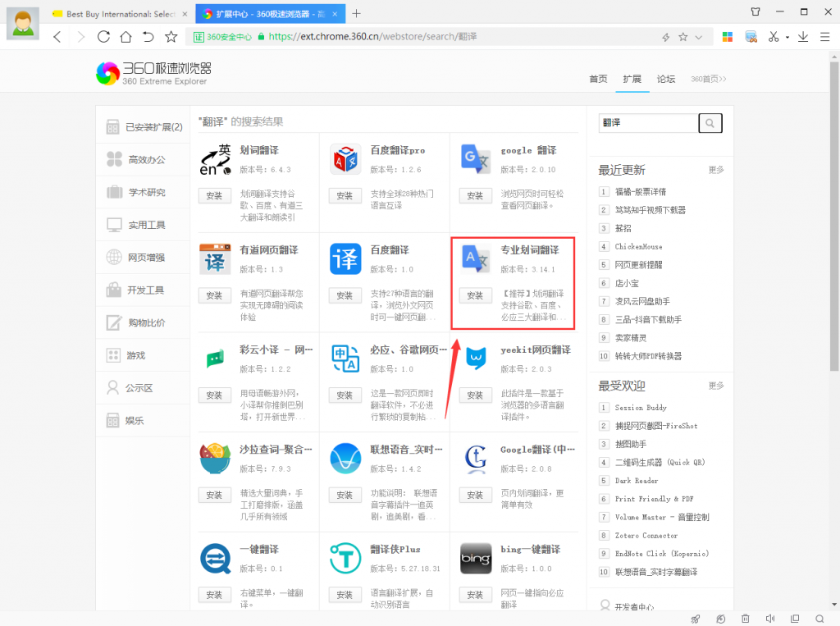Close the 扩展中心 tab
Viewport: 840px width, 626px height.
tap(335, 14)
